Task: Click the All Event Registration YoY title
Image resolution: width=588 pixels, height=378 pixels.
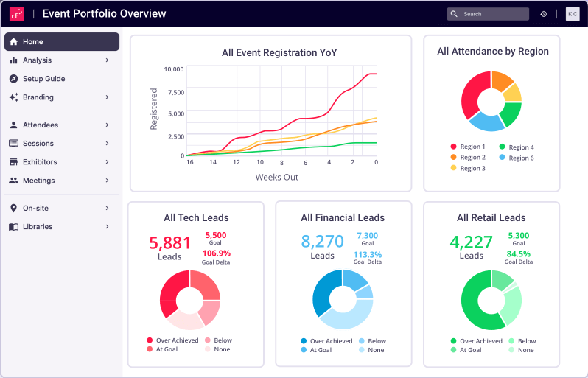Action: click(269, 52)
